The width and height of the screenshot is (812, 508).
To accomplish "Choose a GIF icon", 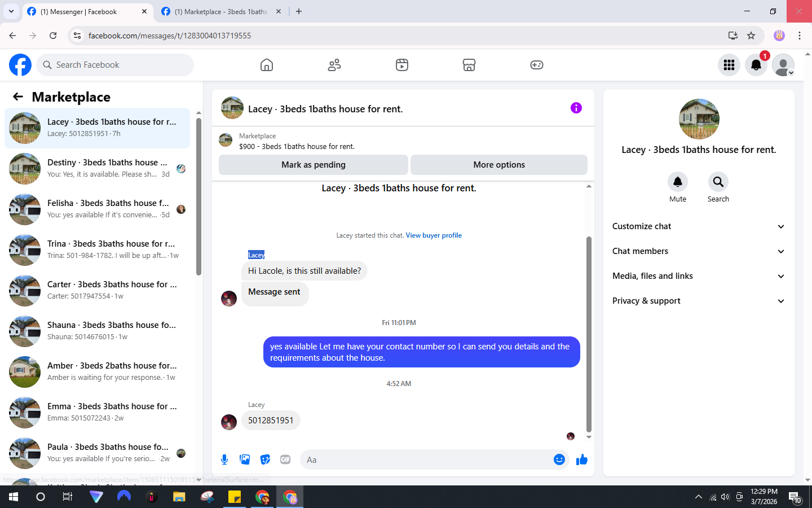I will pyautogui.click(x=285, y=459).
